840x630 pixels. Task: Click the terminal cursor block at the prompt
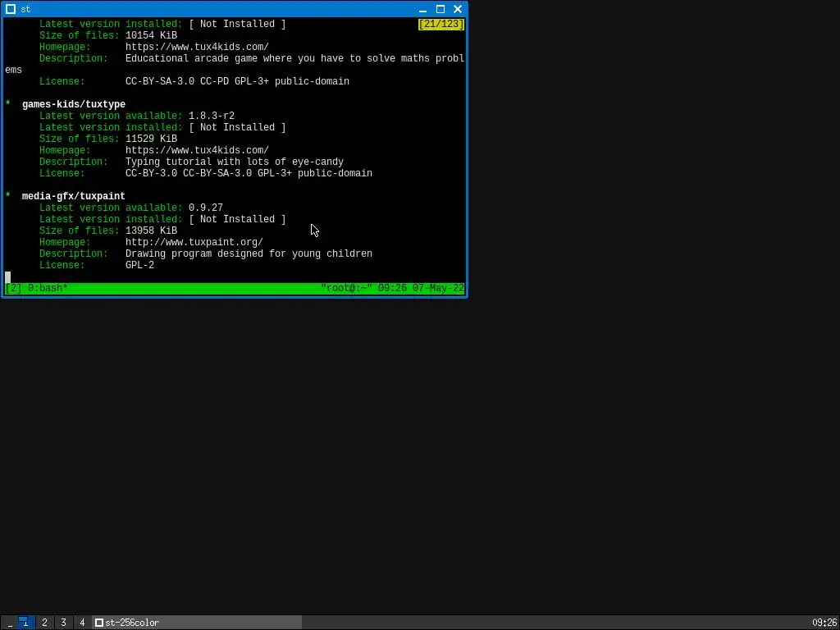(x=7, y=277)
